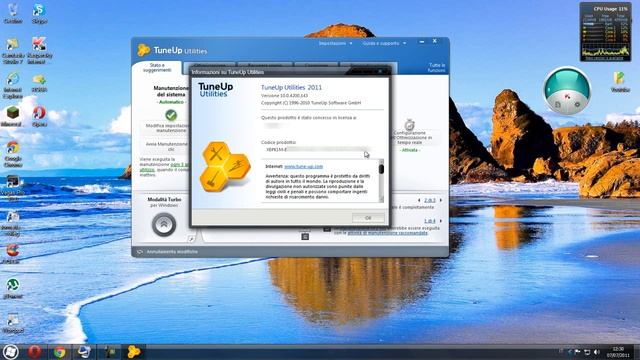Select the Skype desktop icon
The height and width of the screenshot is (360, 640).
tap(39, 13)
